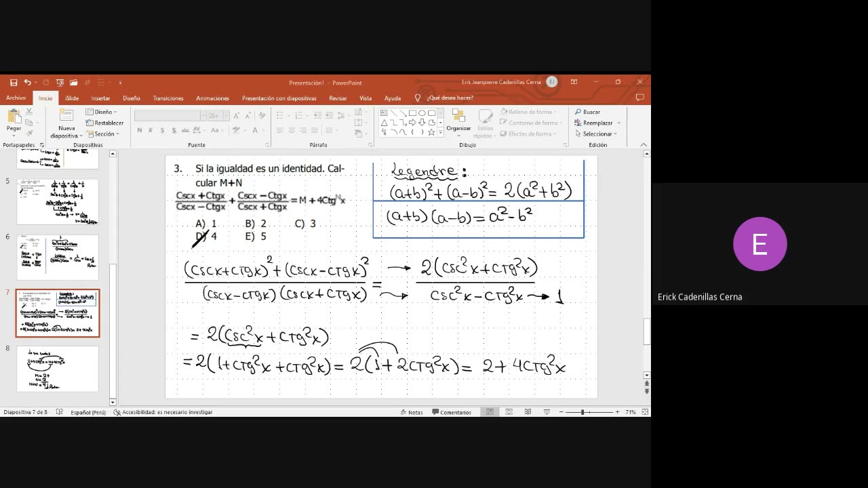This screenshot has height=488, width=868.
Task: Click the Copy icon
Action: click(x=28, y=123)
